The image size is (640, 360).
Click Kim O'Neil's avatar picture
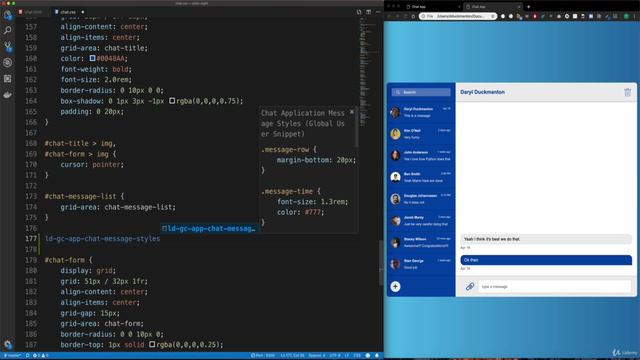pyautogui.click(x=395, y=134)
